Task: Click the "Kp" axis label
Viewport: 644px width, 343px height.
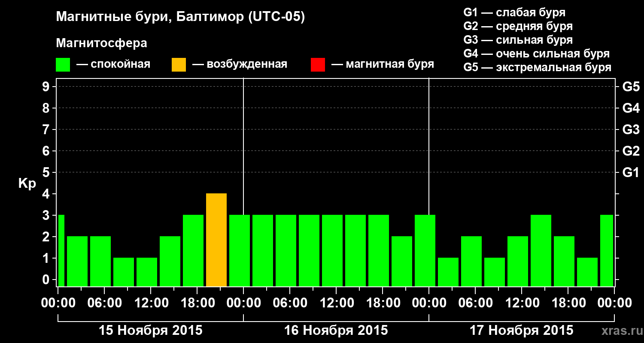Action: pos(27,184)
